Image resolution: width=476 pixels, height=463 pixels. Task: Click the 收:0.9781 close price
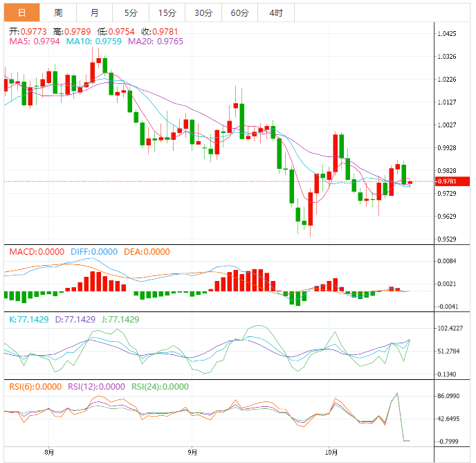159,32
